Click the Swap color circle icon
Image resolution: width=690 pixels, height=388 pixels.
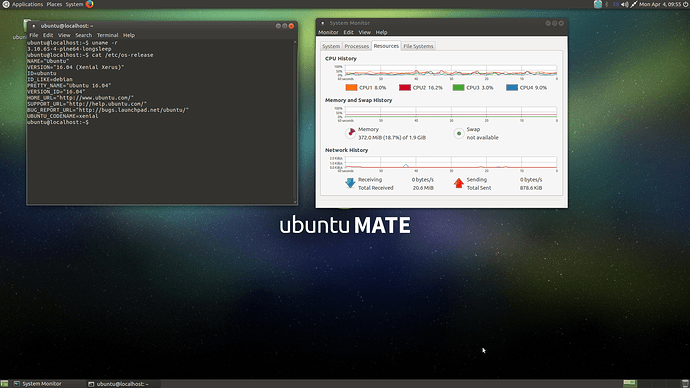[459, 133]
